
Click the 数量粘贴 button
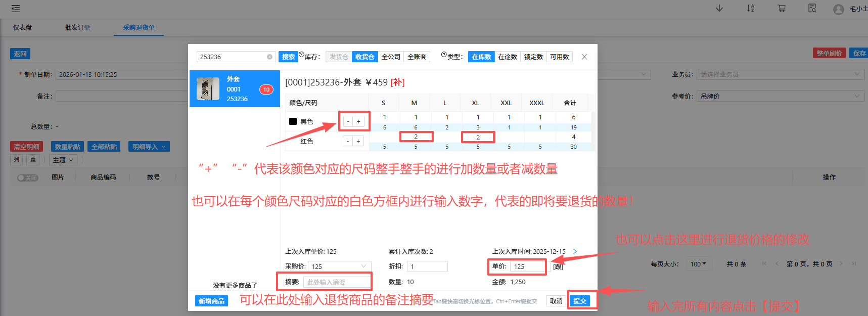click(x=67, y=147)
